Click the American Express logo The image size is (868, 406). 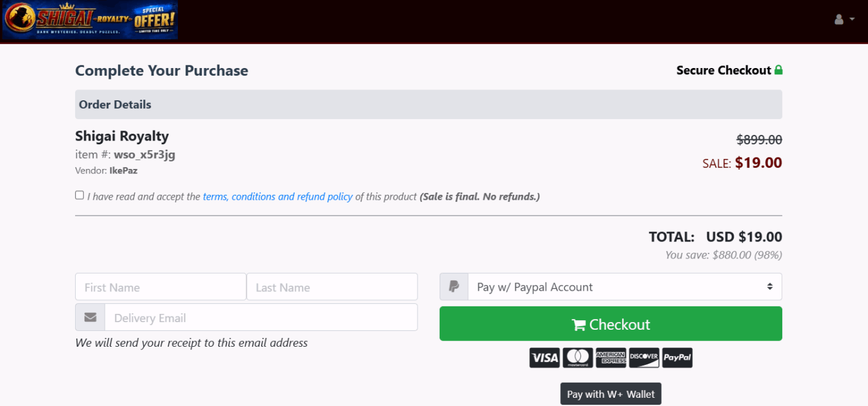[611, 358]
